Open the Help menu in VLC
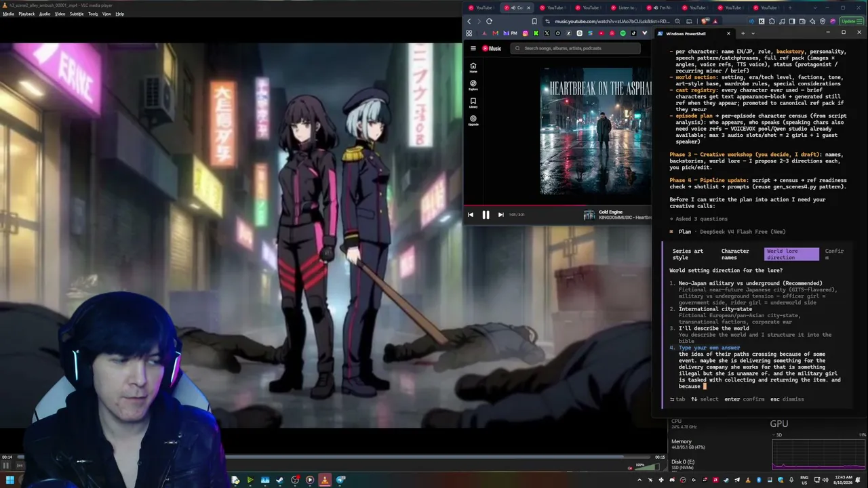 (120, 14)
